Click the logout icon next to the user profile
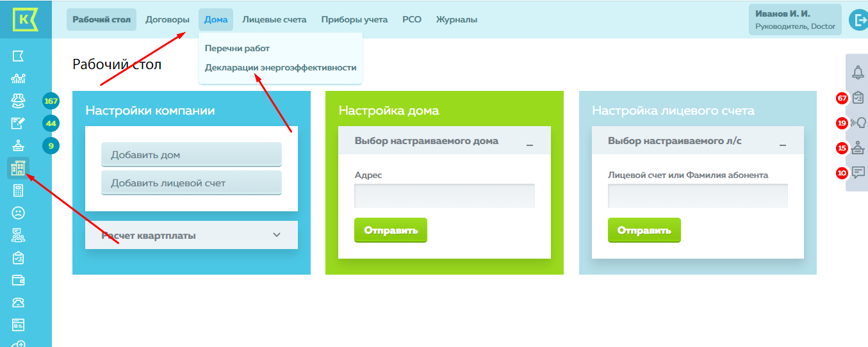The height and width of the screenshot is (347, 868). coord(858,20)
